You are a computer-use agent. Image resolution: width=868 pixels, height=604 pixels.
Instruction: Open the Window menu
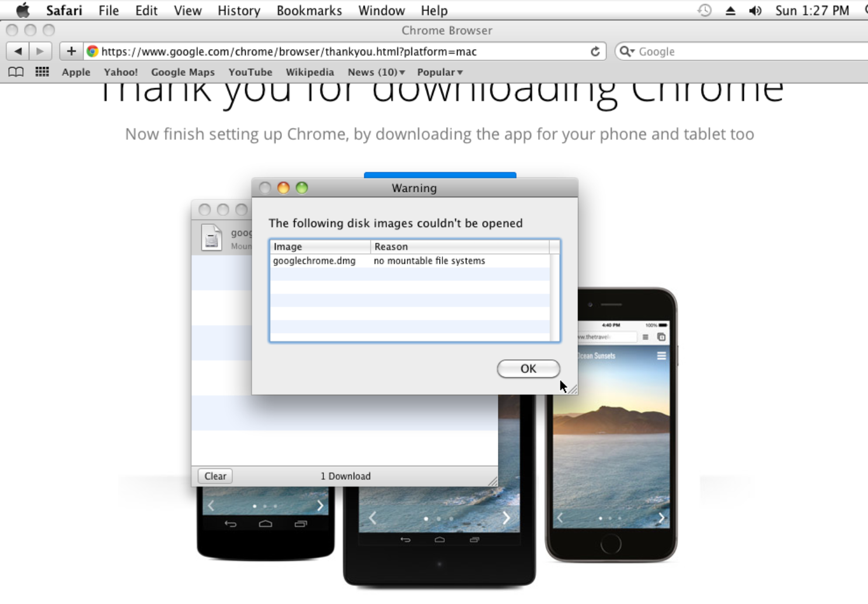pyautogui.click(x=381, y=11)
